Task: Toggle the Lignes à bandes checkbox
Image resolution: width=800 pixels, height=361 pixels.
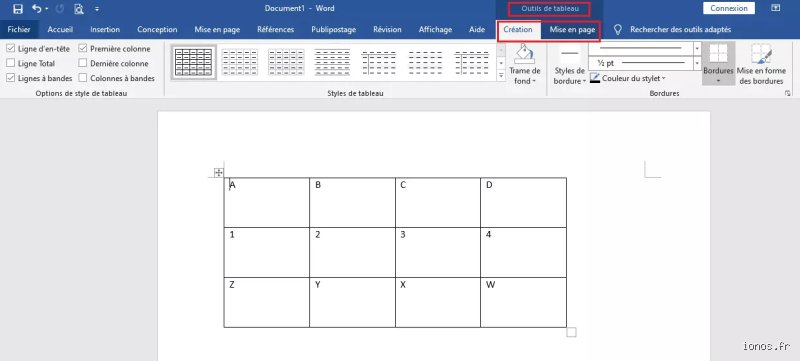Action: pos(11,79)
